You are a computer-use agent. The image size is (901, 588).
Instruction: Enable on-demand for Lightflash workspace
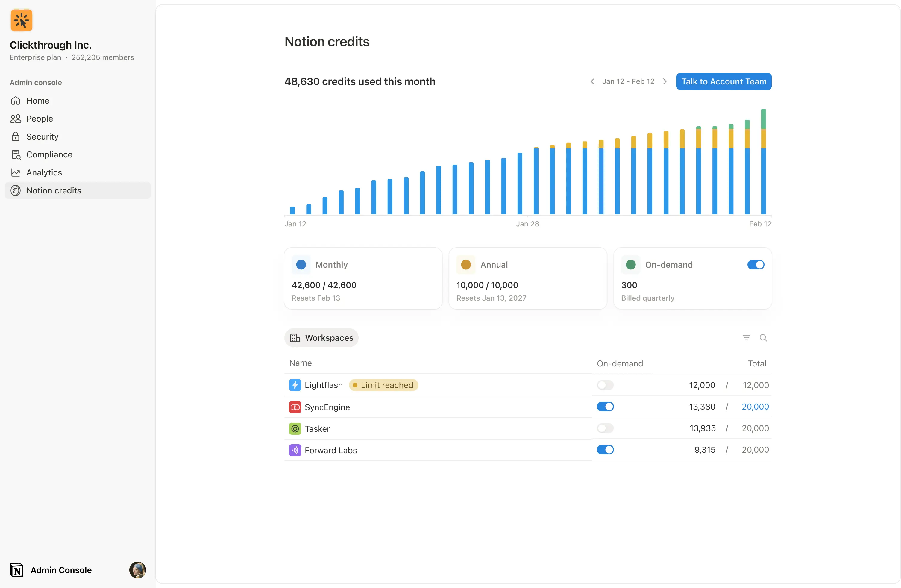click(605, 385)
